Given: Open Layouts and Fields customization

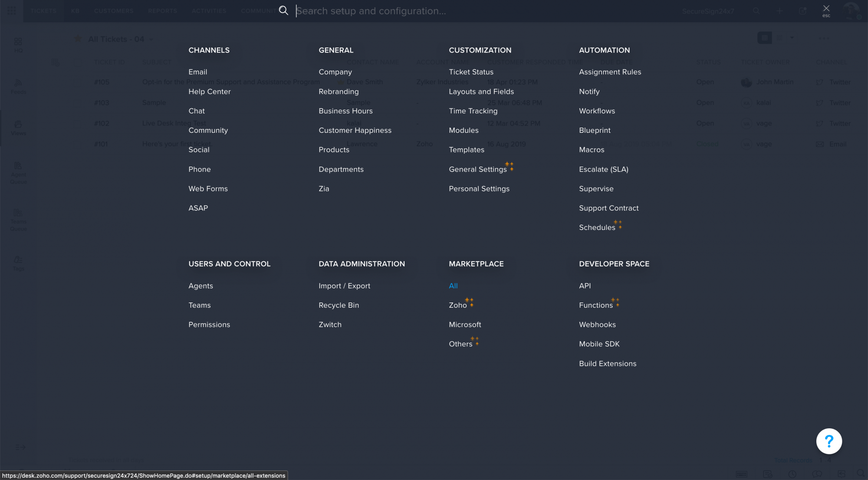Looking at the screenshot, I should point(481,92).
